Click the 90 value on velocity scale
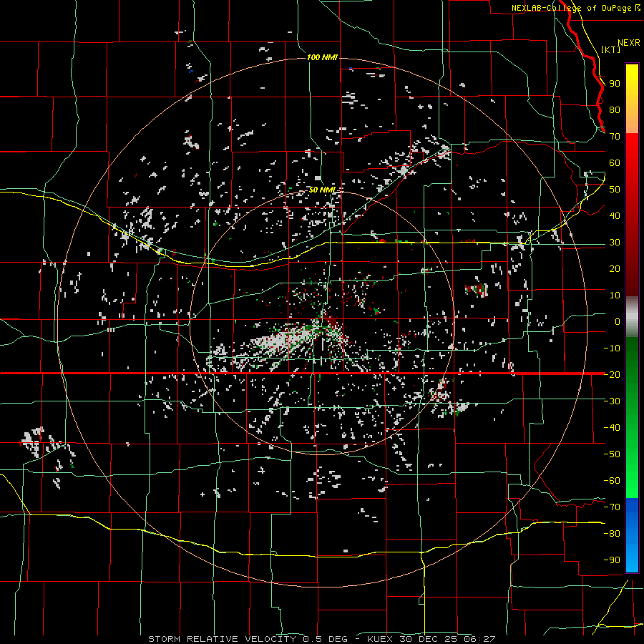This screenshot has width=644, height=644. pyautogui.click(x=615, y=84)
